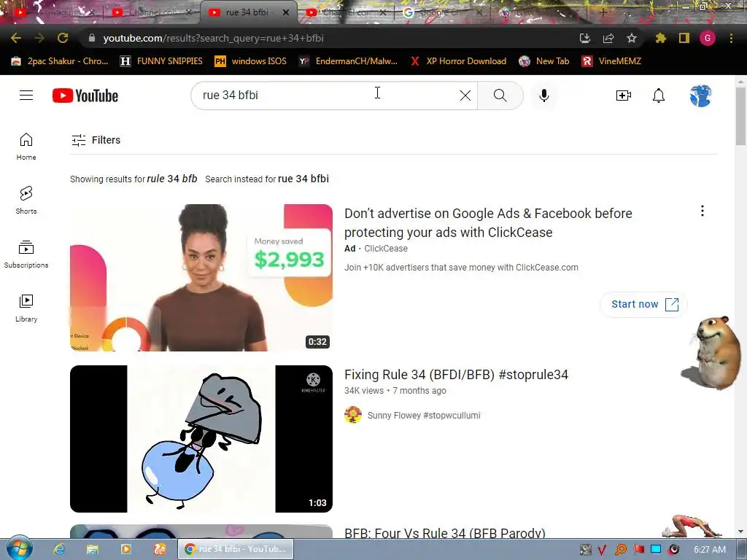This screenshot has height=560, width=747.
Task: Click the 'rule 34 bfb' corrected query
Action: point(171,179)
